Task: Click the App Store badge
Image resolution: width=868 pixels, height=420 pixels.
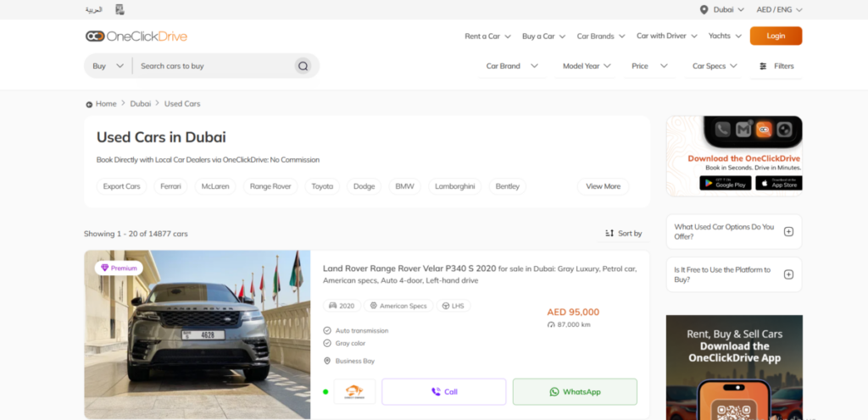Action: 779,183
